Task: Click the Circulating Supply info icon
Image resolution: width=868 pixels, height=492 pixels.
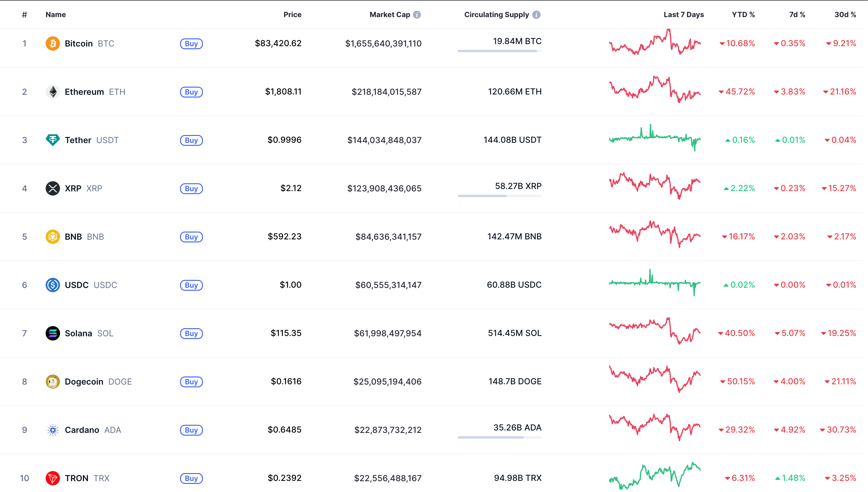Action: 536,15
